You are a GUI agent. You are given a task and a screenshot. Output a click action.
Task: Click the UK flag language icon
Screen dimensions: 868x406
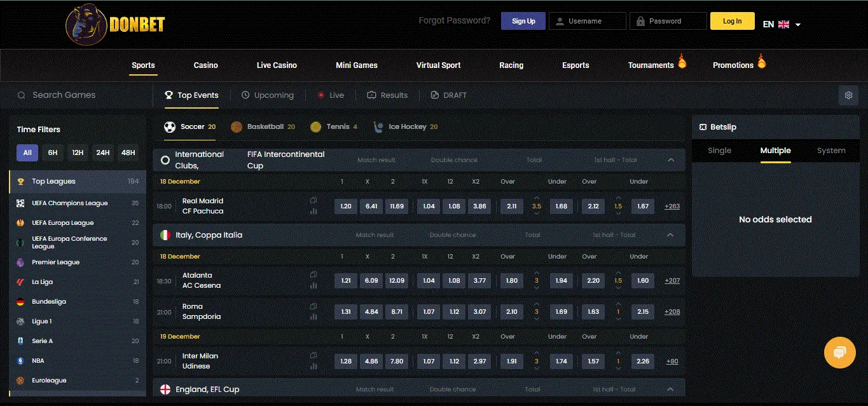[783, 24]
